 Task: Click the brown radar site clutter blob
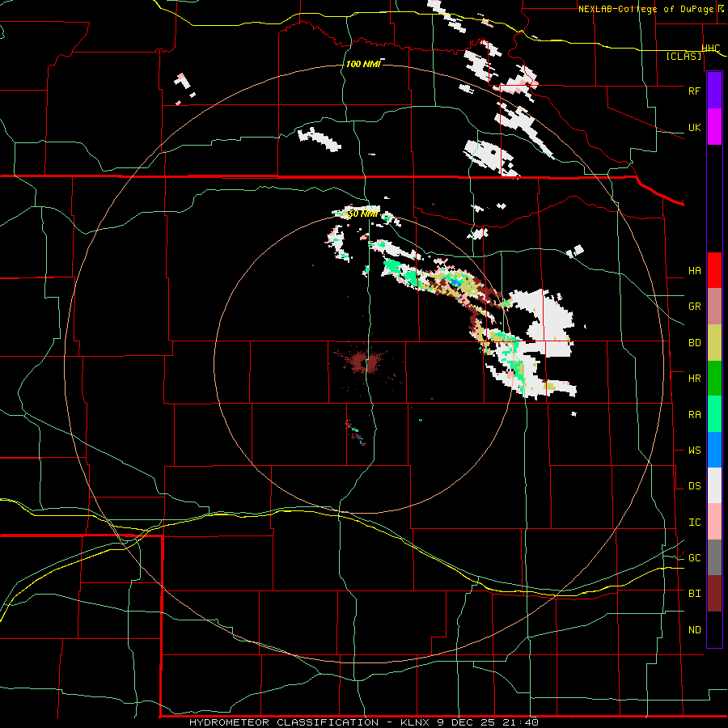[x=365, y=362]
